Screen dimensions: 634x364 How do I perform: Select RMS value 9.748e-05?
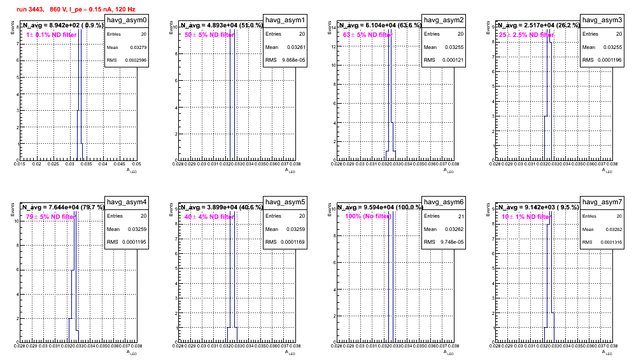tap(453, 242)
